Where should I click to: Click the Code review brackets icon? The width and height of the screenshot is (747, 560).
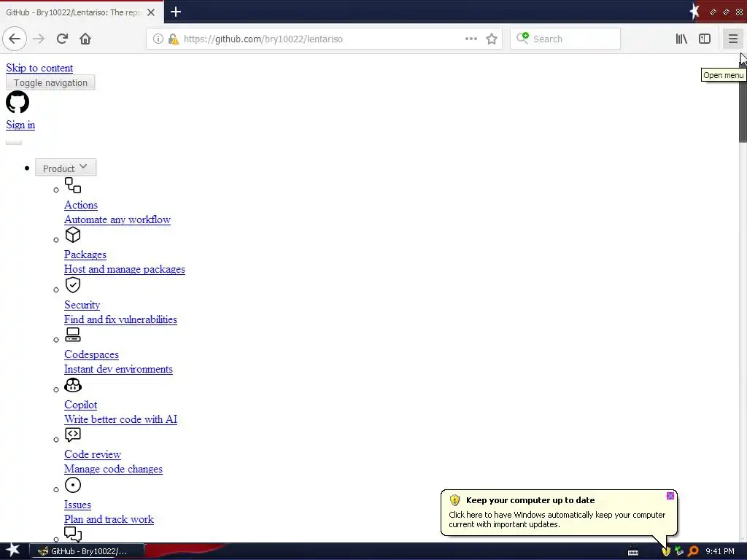point(73,435)
